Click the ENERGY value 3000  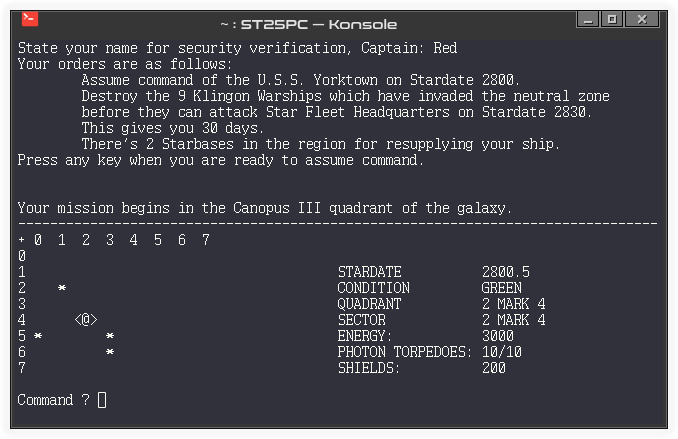497,336
